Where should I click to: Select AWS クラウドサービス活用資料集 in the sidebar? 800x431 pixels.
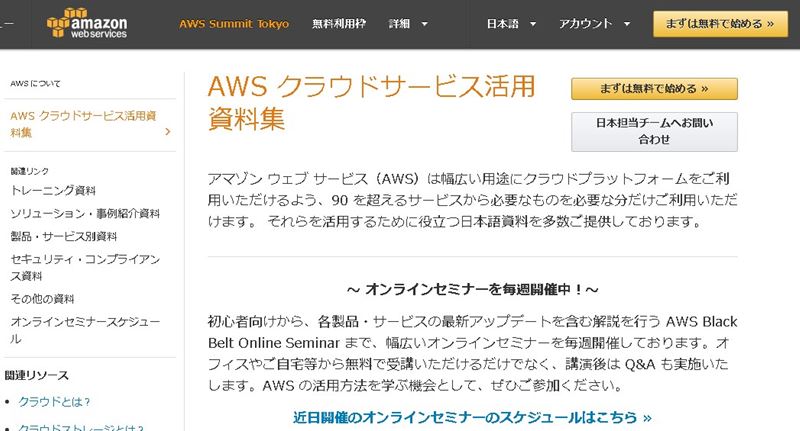(x=83, y=124)
